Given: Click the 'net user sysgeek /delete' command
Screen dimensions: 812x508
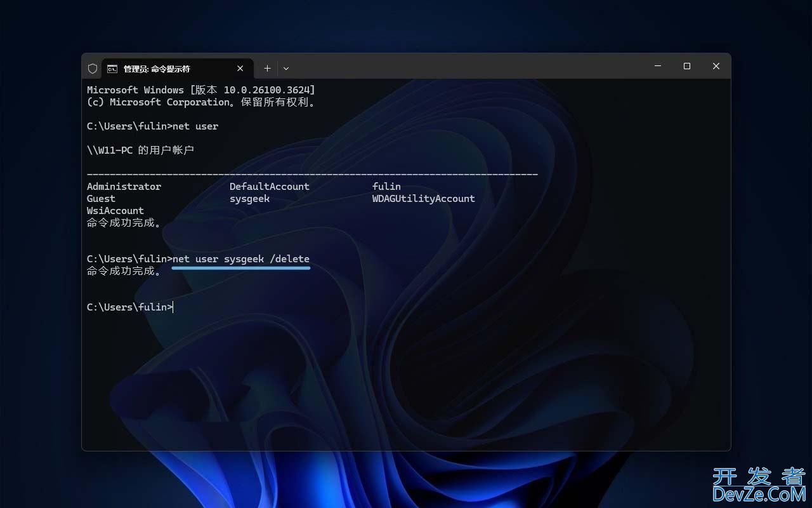Looking at the screenshot, I should click(241, 259).
